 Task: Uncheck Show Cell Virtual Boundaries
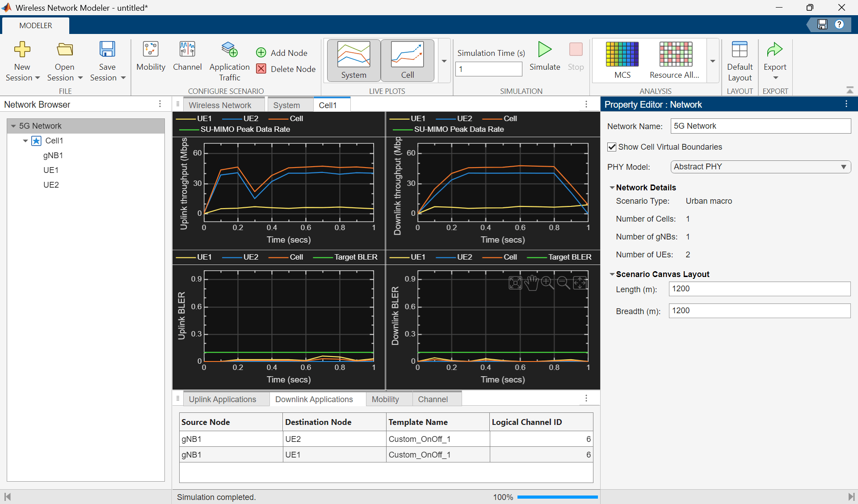[x=612, y=147]
